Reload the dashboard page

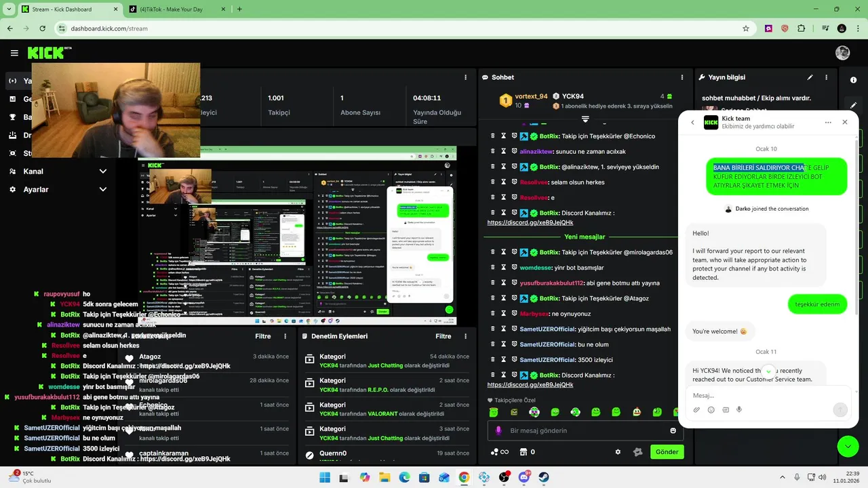point(43,28)
